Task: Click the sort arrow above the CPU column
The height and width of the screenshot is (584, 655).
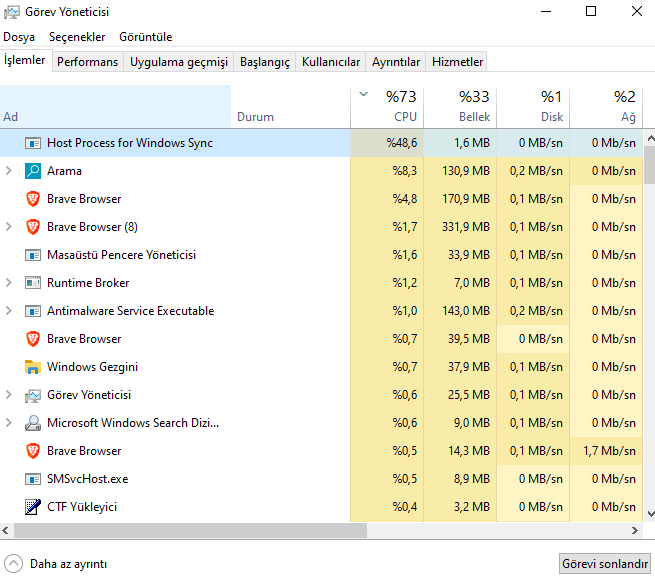Action: point(364,94)
